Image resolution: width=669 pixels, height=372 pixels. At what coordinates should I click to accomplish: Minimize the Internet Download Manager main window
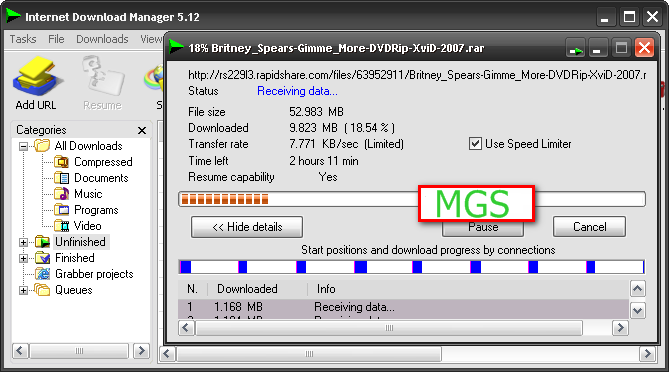[x=605, y=17]
